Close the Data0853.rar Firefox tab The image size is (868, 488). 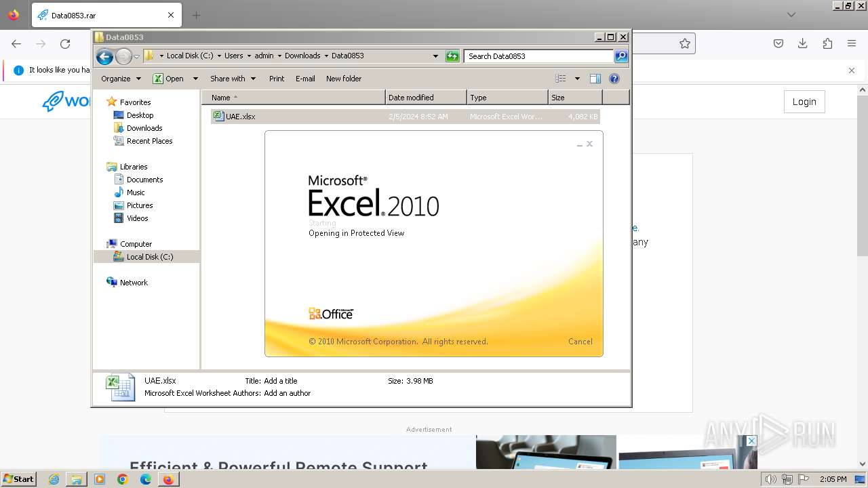pos(171,15)
